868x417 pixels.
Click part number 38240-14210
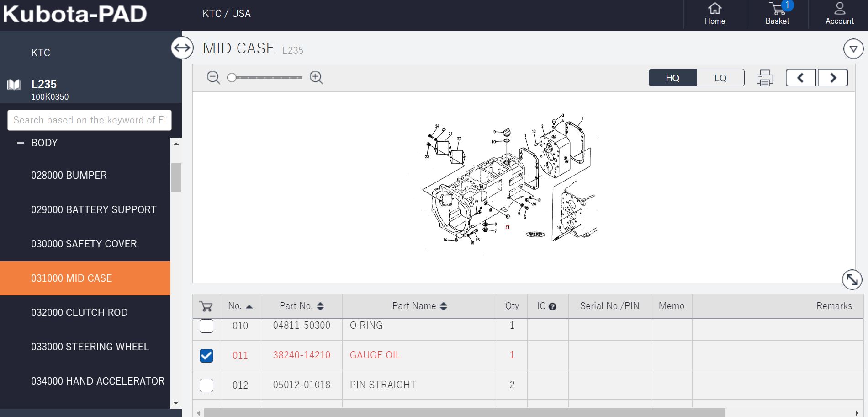[x=302, y=355]
